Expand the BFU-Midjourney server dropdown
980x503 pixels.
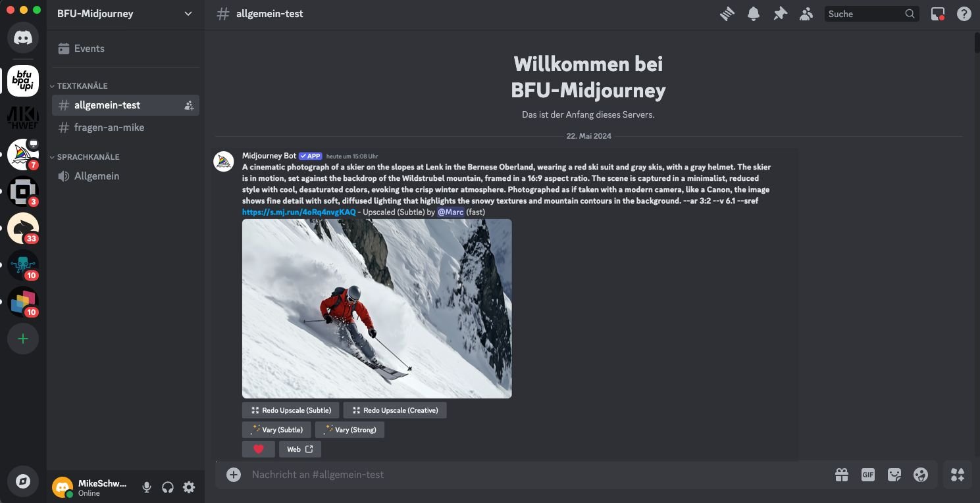click(188, 14)
